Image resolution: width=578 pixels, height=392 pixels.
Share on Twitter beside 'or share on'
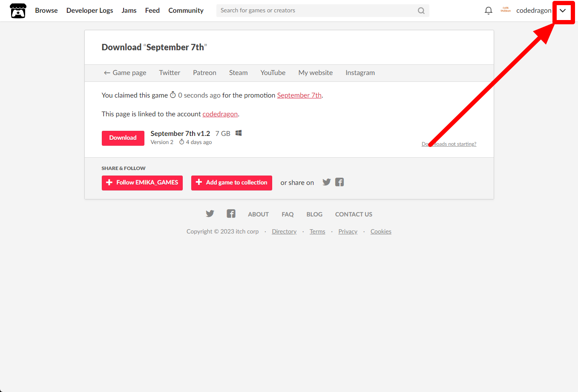tap(327, 182)
